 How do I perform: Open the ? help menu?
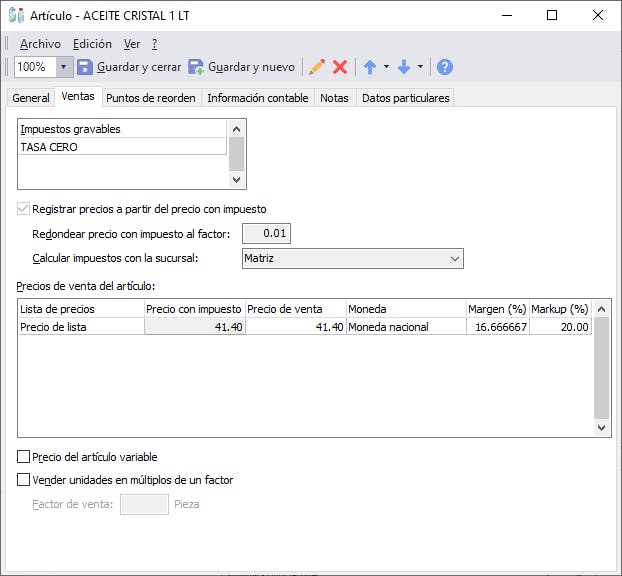coord(154,44)
